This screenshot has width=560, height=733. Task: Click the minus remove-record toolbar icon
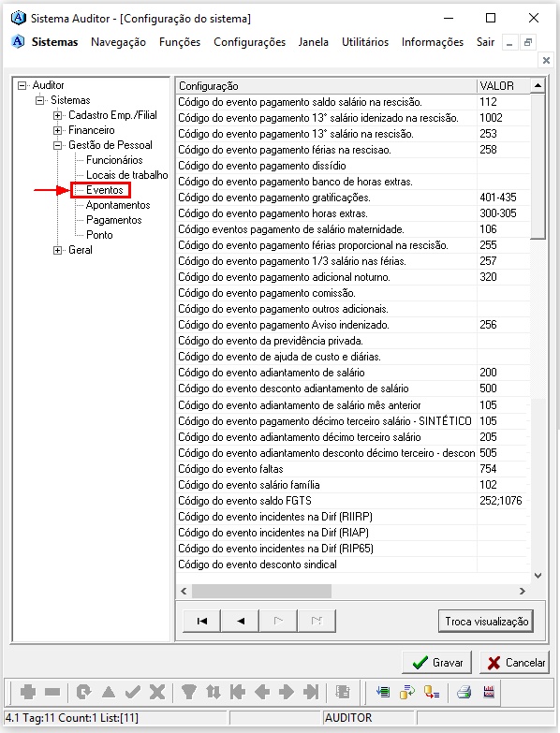coord(52,692)
